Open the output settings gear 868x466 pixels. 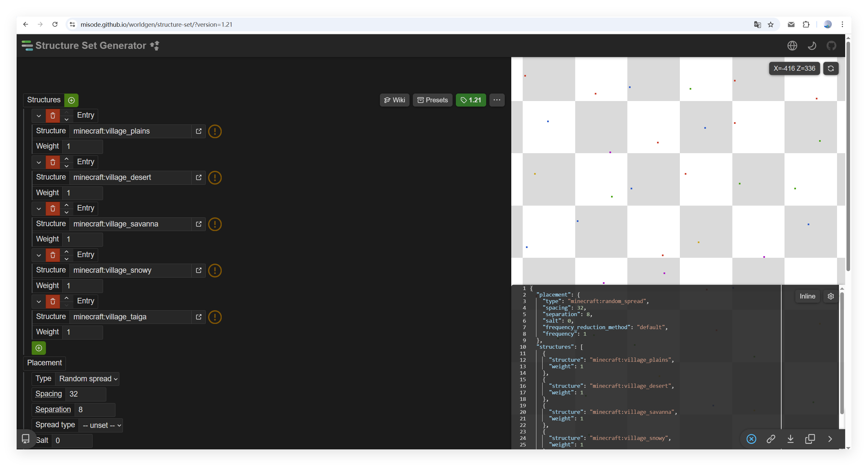click(831, 296)
